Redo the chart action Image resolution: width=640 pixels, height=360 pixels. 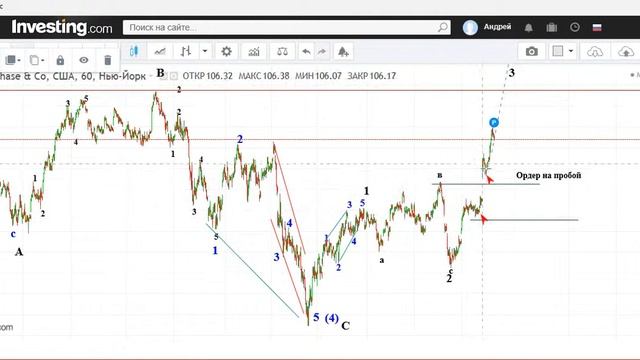pyautogui.click(x=322, y=51)
